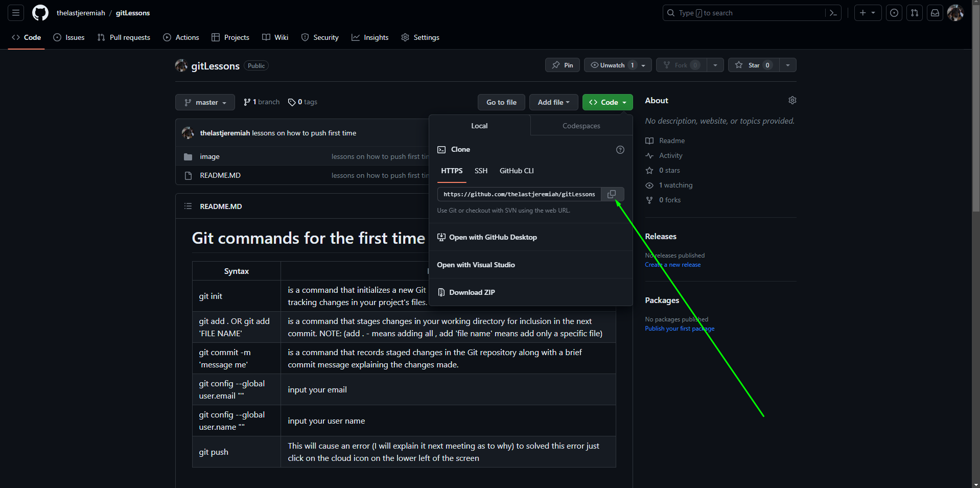Select the HTTPS clone option

coord(452,171)
